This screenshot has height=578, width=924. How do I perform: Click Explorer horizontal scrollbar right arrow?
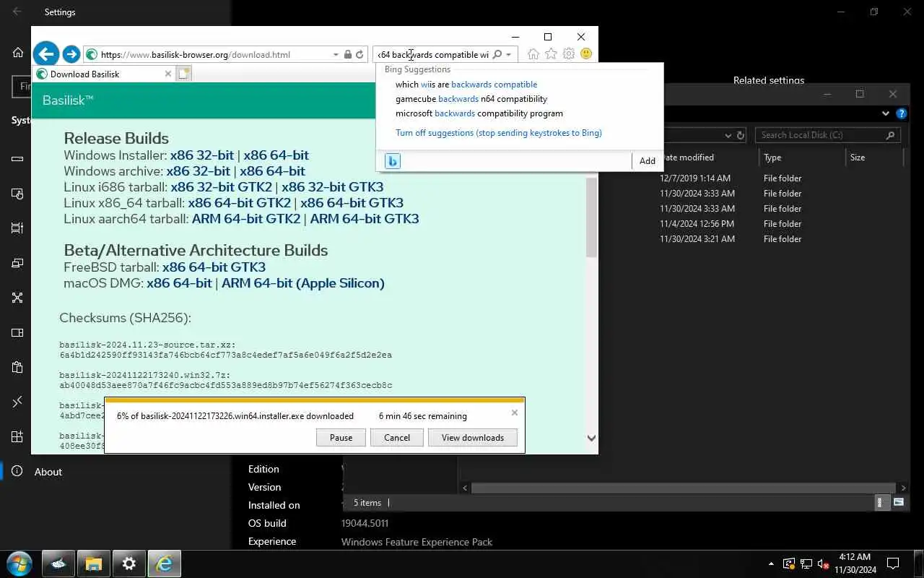[x=903, y=488]
